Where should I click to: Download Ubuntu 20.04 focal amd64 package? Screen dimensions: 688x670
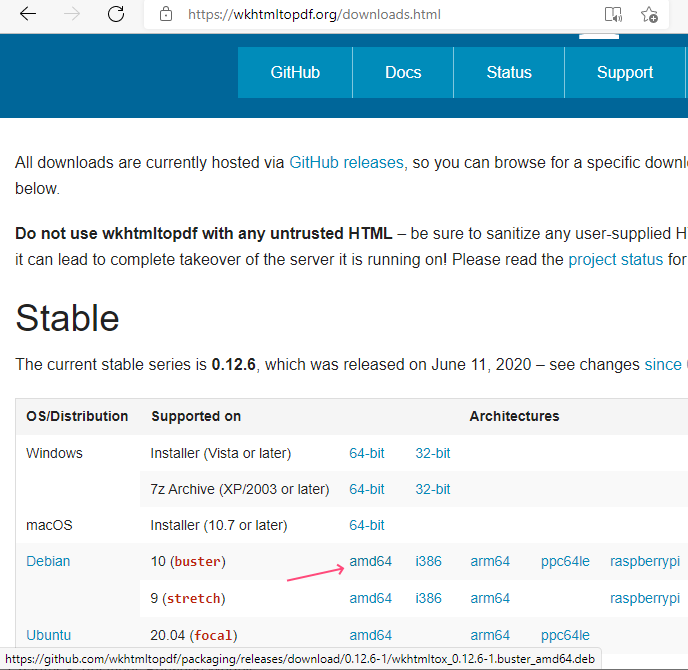pyautogui.click(x=370, y=635)
